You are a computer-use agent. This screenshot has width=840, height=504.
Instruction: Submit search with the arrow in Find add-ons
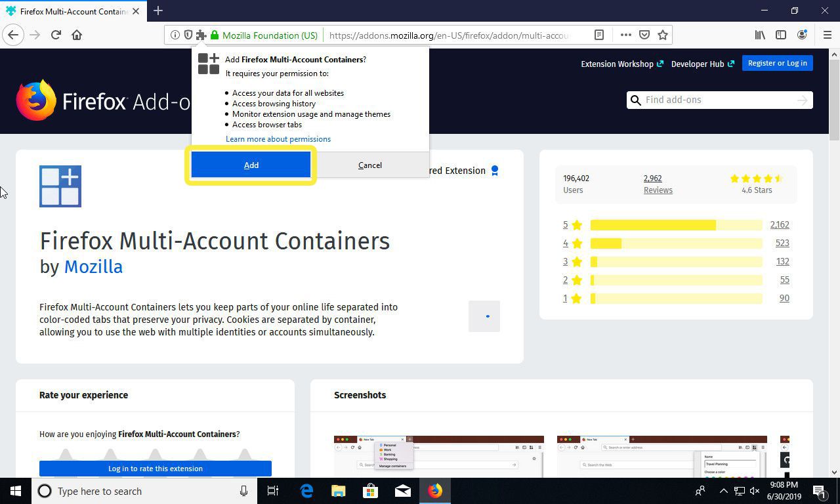[802, 100]
